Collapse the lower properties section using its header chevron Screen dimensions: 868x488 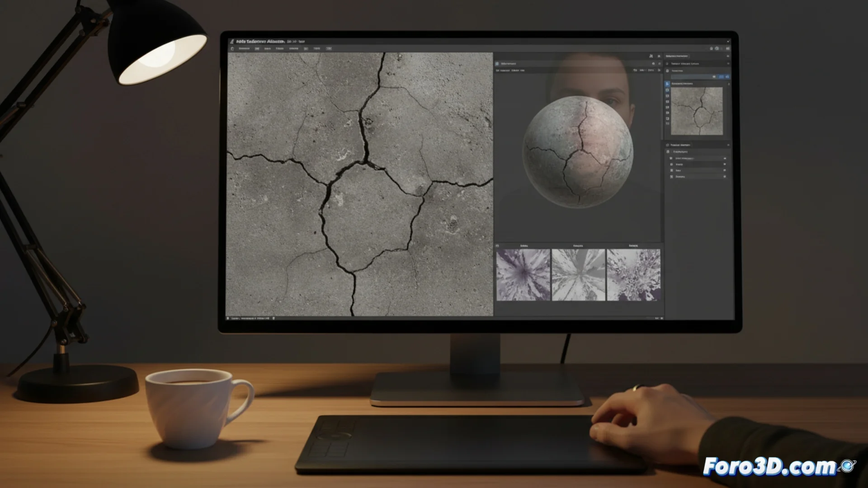tap(728, 145)
